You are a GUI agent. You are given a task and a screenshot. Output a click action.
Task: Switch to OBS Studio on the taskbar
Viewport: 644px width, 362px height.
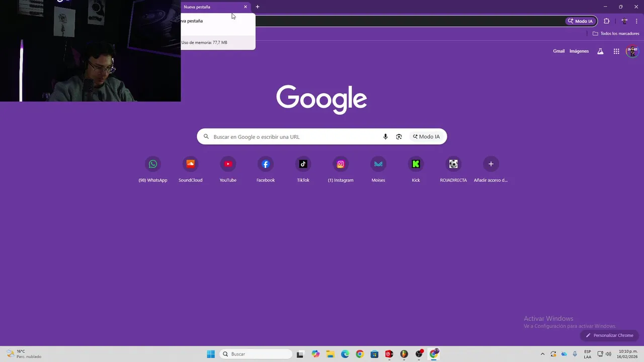(x=419, y=354)
